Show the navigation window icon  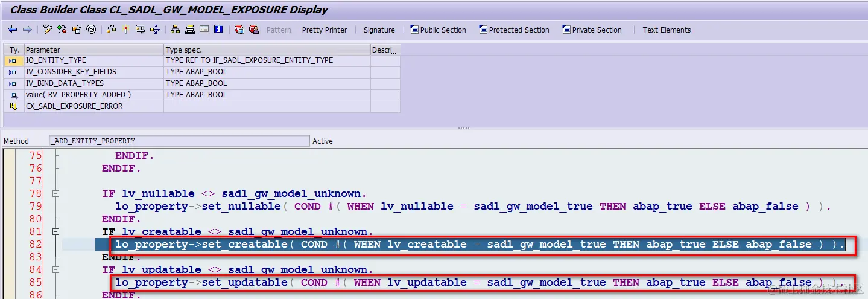point(189,30)
